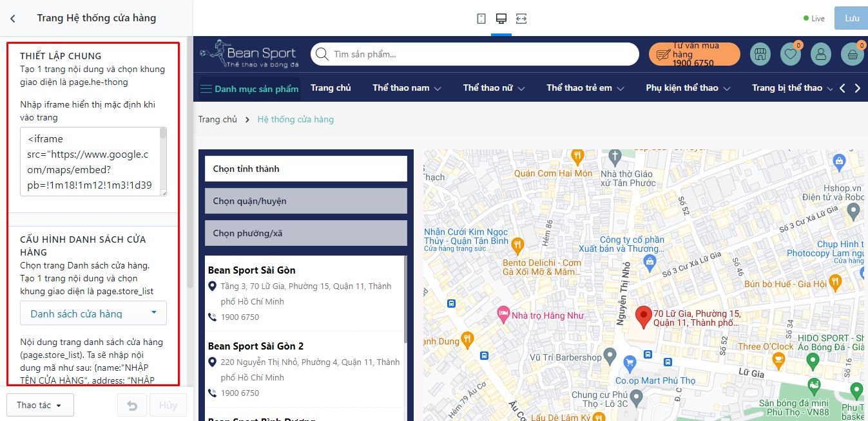Select Bean Sport Sài Gòn store name
868x421 pixels.
(252, 270)
